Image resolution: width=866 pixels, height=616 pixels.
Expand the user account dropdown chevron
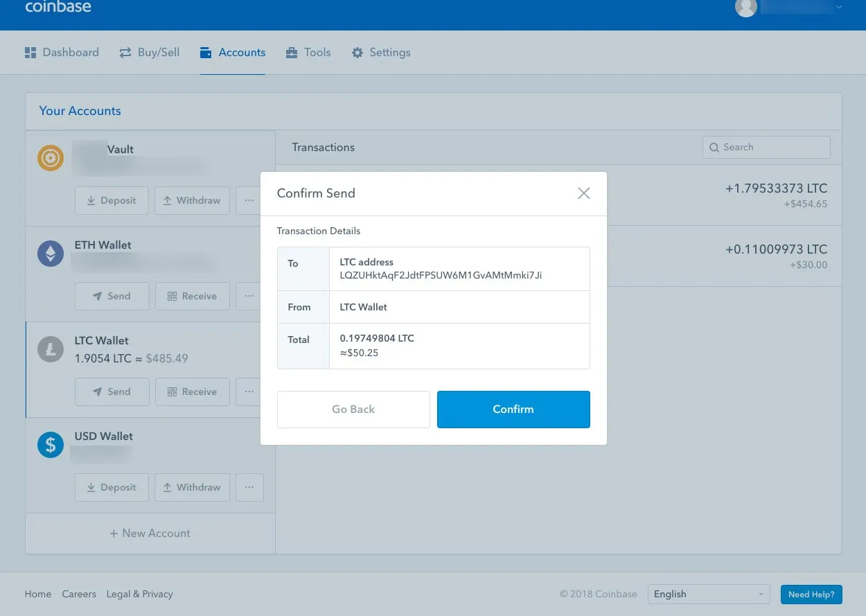(x=839, y=8)
